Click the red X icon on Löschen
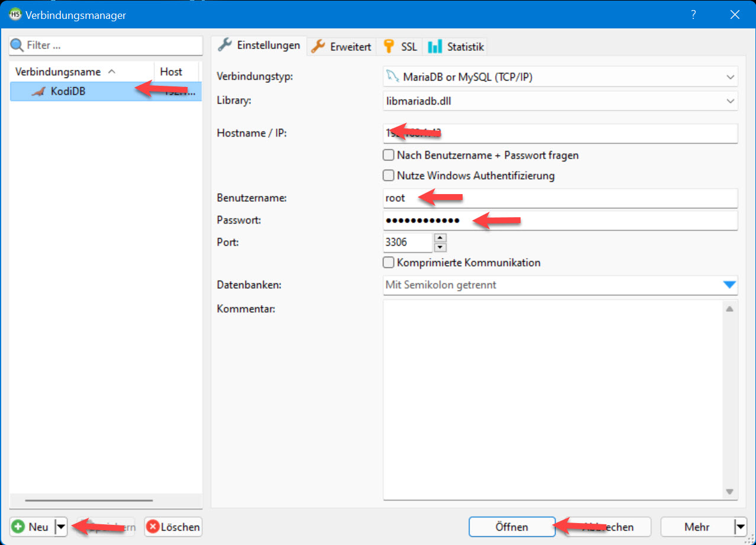 (153, 527)
